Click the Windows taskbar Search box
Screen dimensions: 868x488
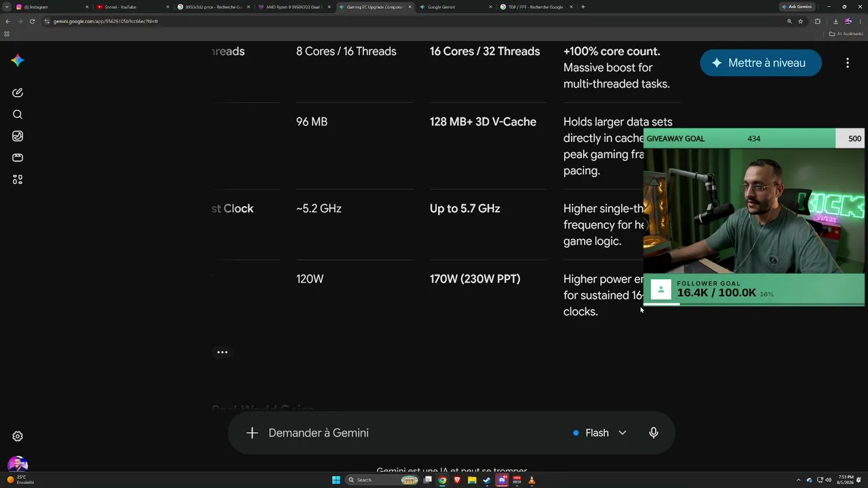pos(383,481)
